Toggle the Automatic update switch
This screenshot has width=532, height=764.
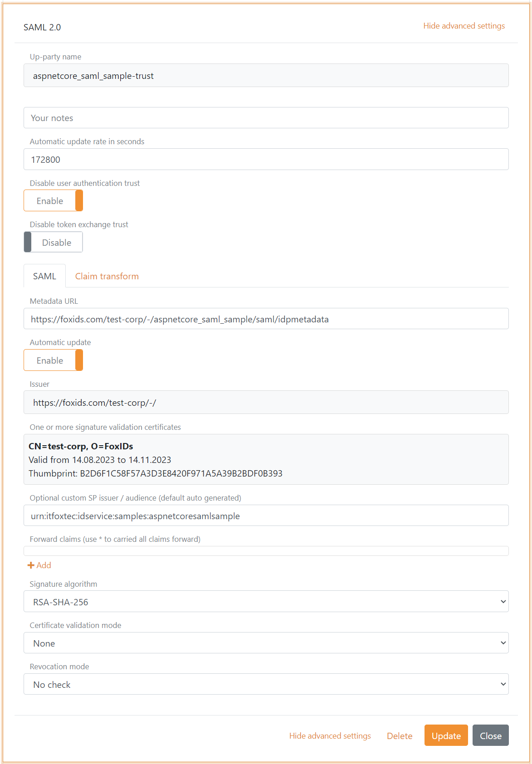[53, 360]
